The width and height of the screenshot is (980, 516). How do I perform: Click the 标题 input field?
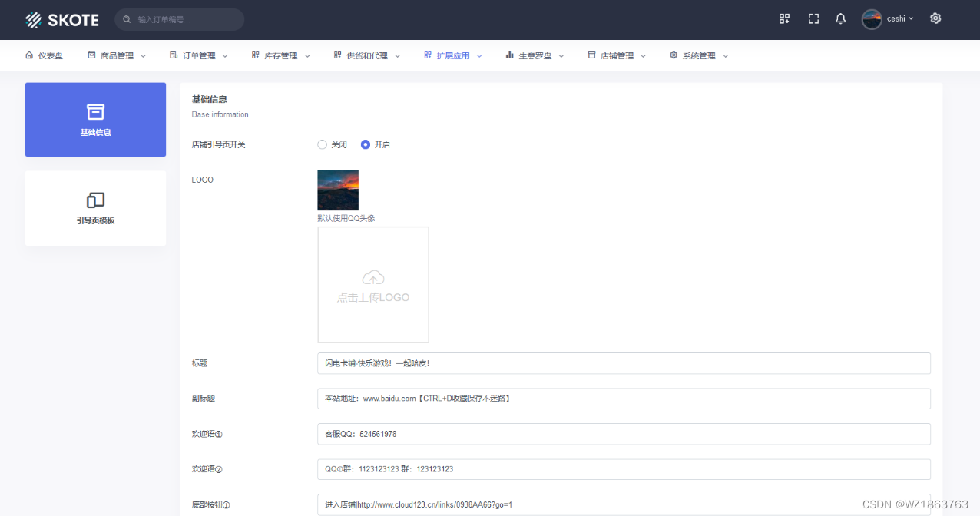(x=623, y=363)
